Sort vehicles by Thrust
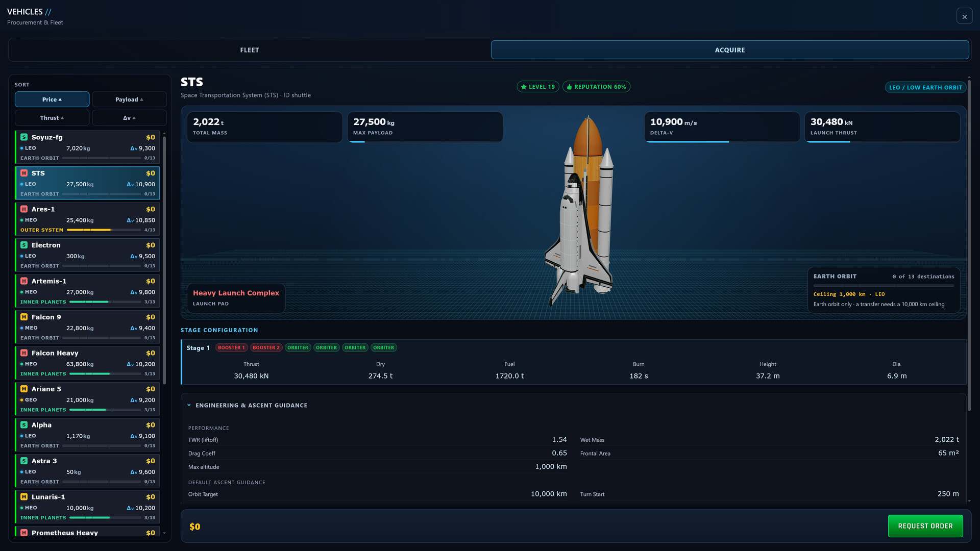Screen dimensions: 980x551 coord(52,118)
